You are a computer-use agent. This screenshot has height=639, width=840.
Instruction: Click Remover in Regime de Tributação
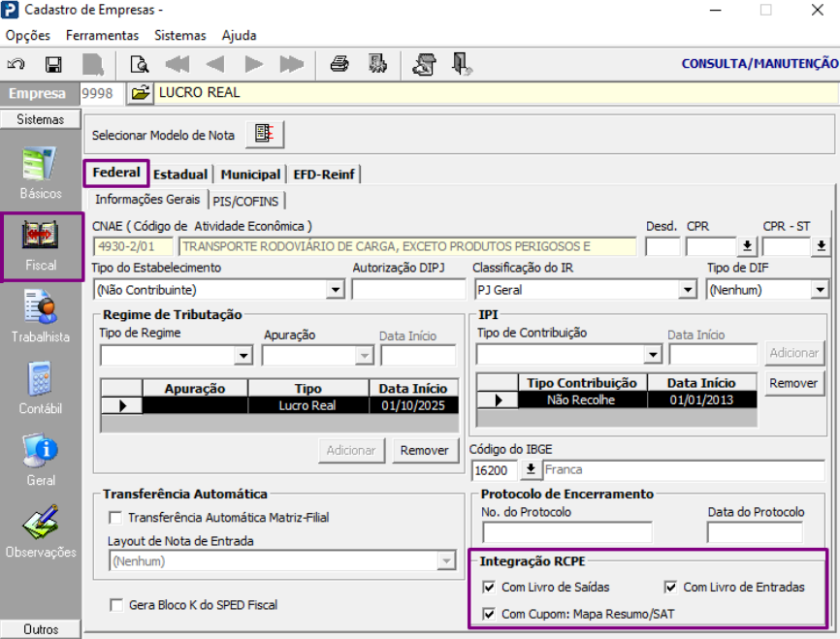point(424,451)
